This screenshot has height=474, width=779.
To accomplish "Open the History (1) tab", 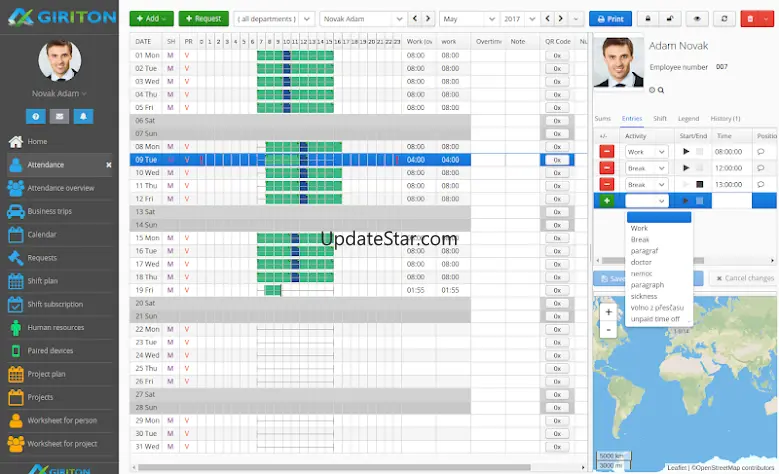I will tap(725, 119).
